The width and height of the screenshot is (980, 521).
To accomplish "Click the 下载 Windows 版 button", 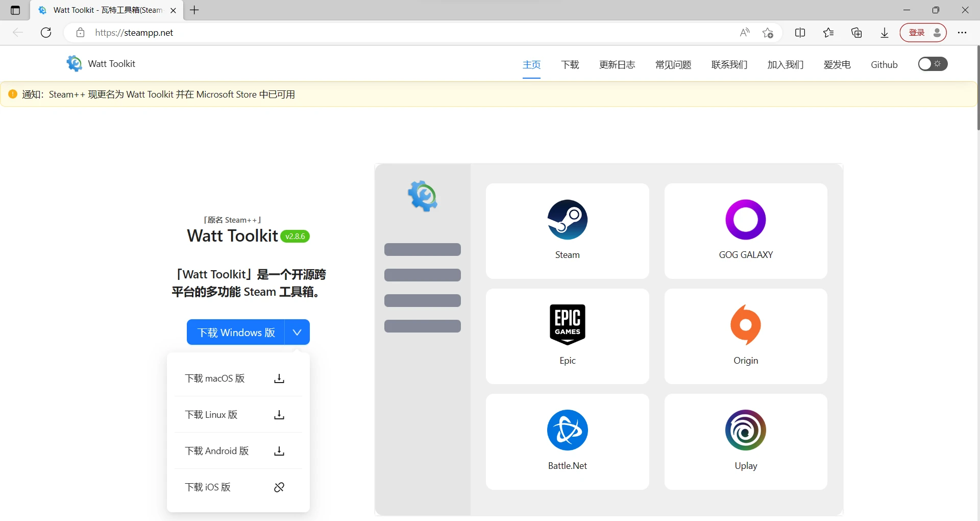I will click(x=236, y=332).
